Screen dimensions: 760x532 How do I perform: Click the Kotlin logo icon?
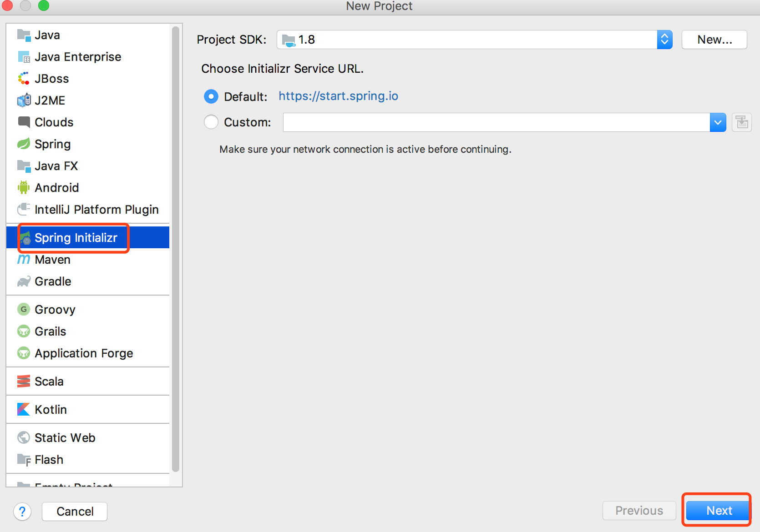[24, 409]
